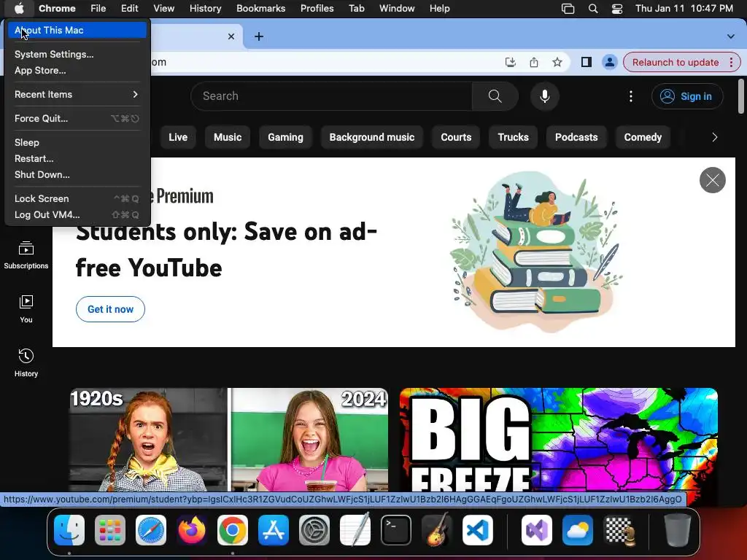Open History in YouTube sidebar
The width and height of the screenshot is (747, 560).
(26, 363)
